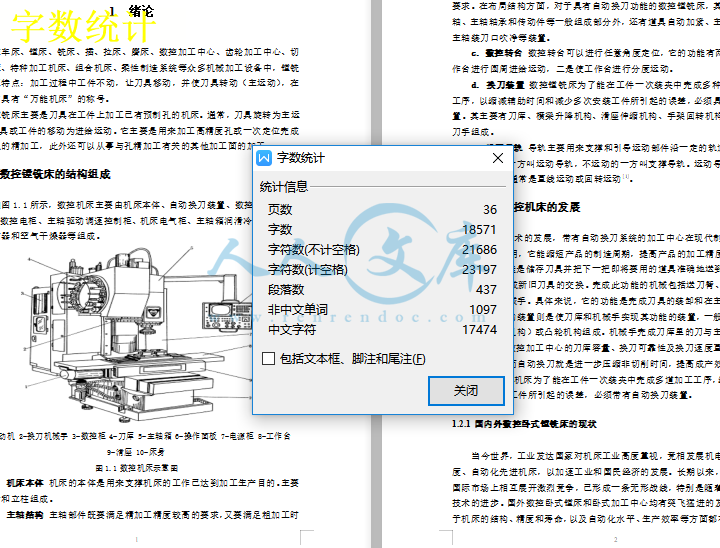
Task: Click the 关闭 button in word count dialog
Action: (466, 391)
